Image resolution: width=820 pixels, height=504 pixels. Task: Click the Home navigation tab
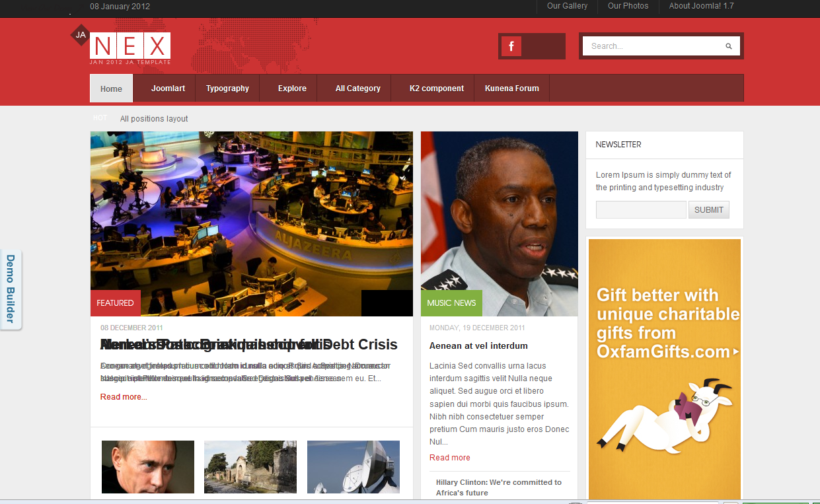[x=111, y=89]
